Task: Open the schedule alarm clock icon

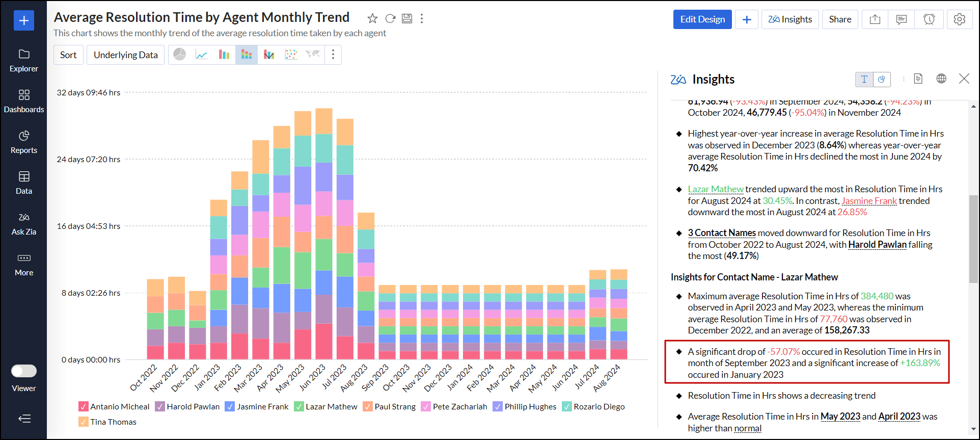Action: click(929, 19)
